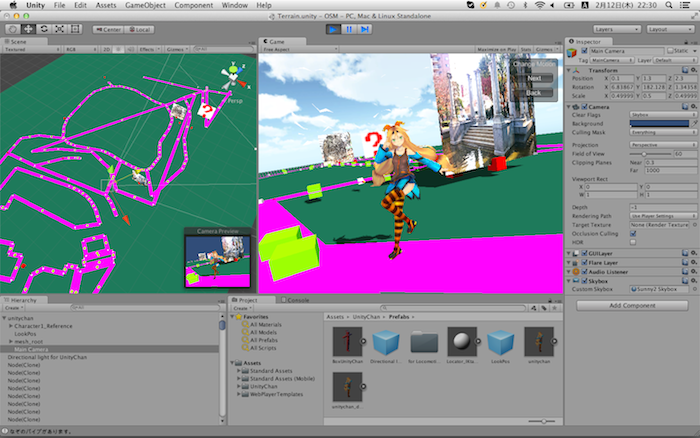
Task: Click the Transform help book icon
Action: (685, 70)
